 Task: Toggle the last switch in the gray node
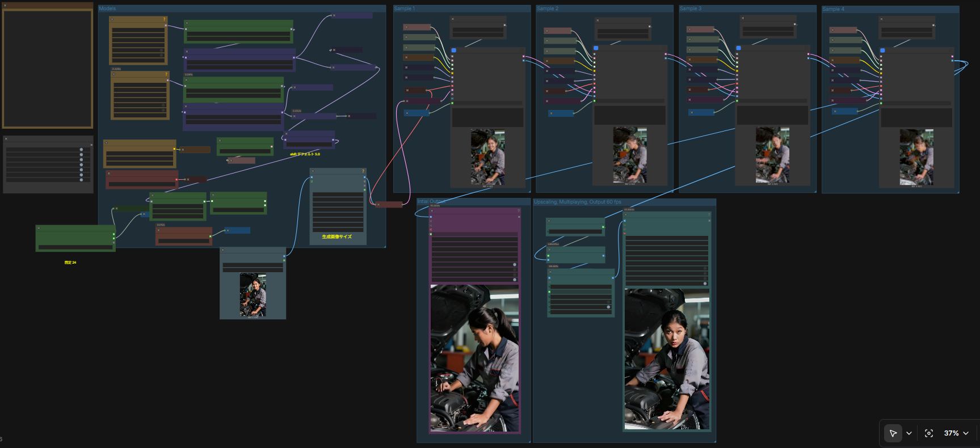tap(81, 180)
